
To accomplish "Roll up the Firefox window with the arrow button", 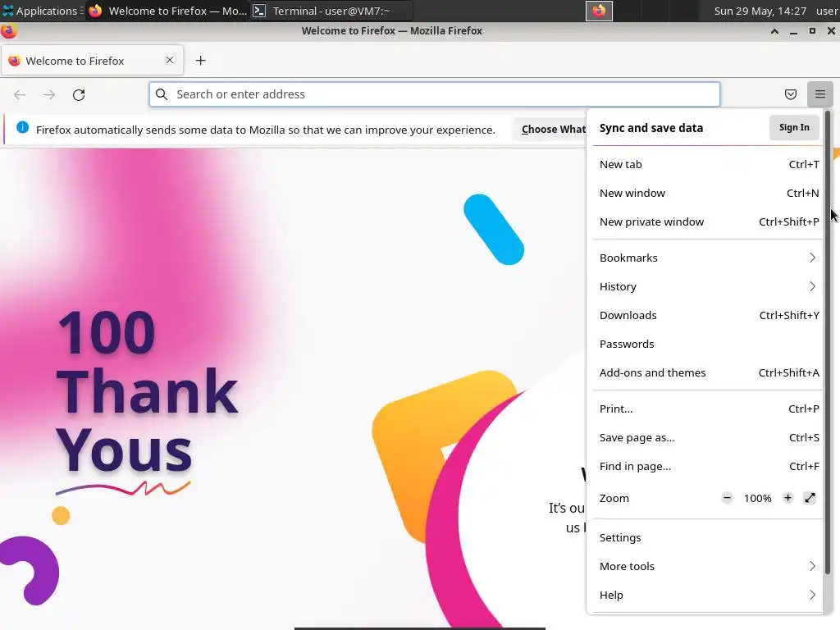I will (x=774, y=31).
